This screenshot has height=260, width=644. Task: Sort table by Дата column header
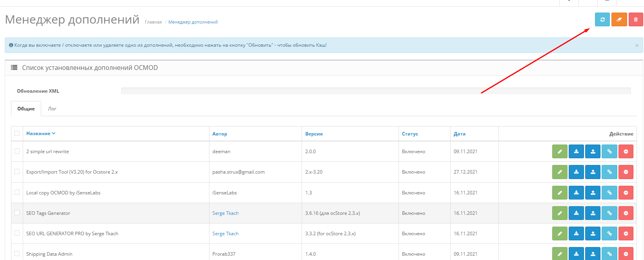click(x=459, y=134)
